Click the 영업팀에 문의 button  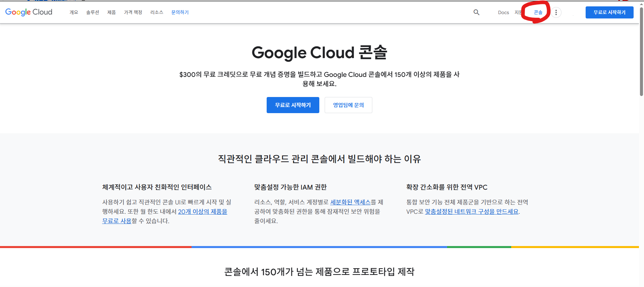(348, 105)
